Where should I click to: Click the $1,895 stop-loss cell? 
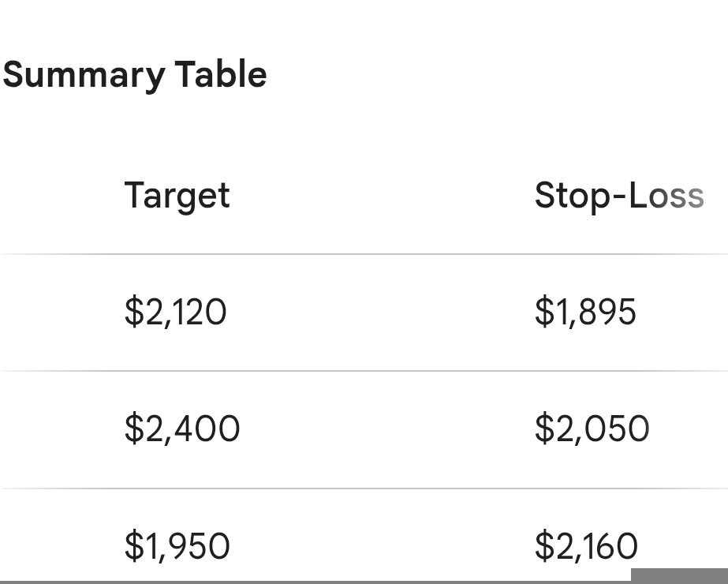584,312
